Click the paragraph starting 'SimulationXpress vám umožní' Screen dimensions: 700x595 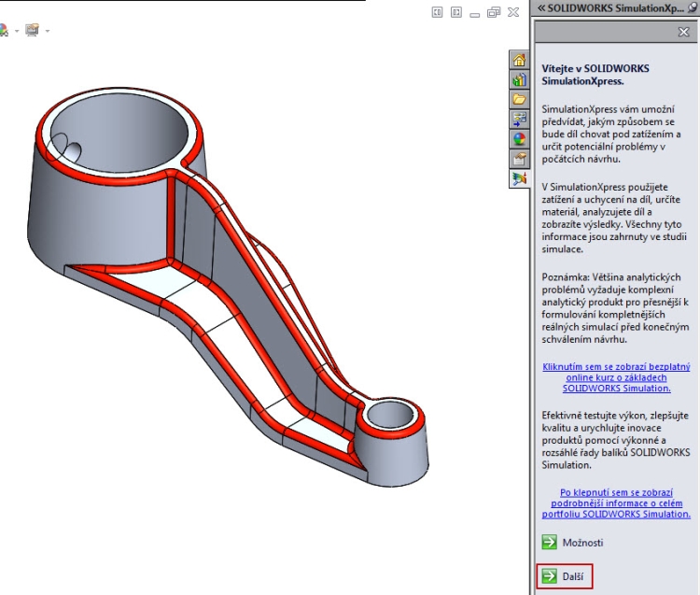tap(611, 134)
